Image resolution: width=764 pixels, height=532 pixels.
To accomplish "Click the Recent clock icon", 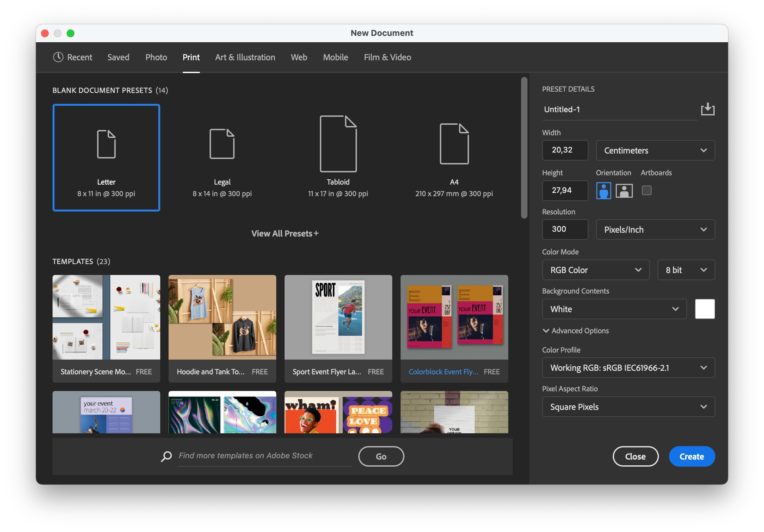I will (58, 57).
